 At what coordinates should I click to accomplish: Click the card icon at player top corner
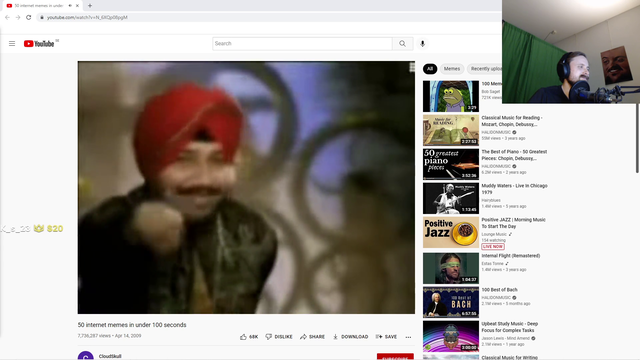(412, 67)
